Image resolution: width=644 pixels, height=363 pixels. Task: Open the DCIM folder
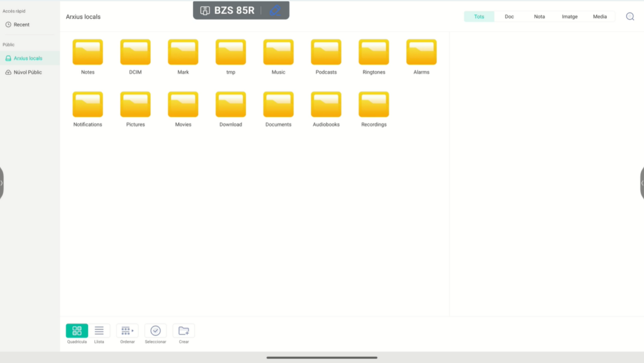point(135,53)
